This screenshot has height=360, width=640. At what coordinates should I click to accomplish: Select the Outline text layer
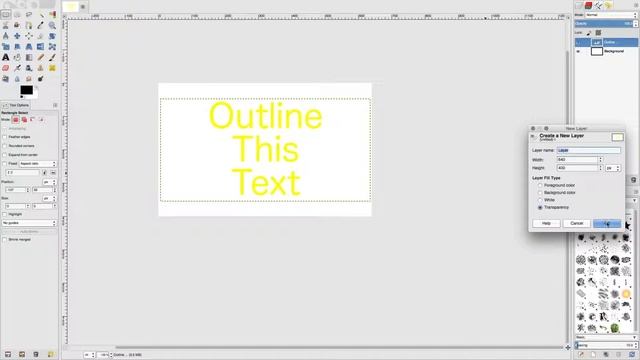606,42
